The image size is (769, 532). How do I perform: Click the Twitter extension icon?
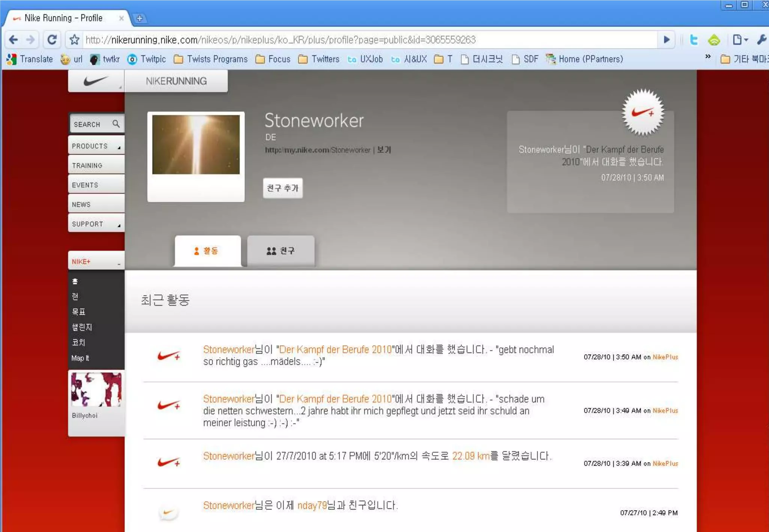(694, 40)
